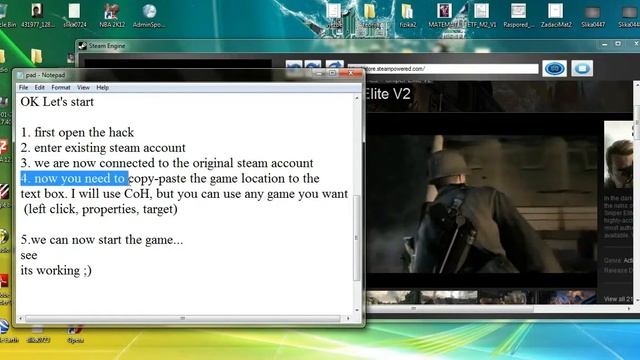Maximize the Notepad window
The height and width of the screenshot is (360, 640).
pyautogui.click(x=332, y=73)
